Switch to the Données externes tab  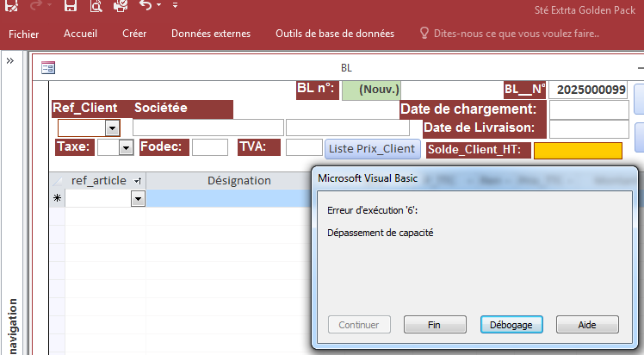(211, 34)
